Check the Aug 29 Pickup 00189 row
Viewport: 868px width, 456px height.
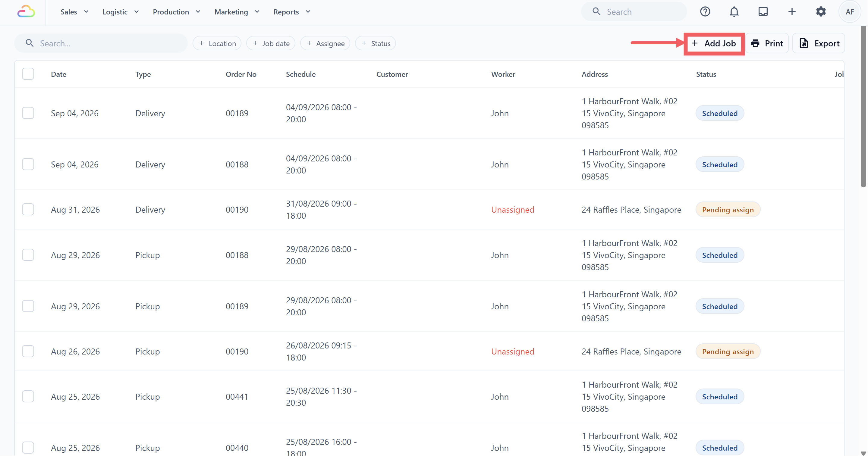pyautogui.click(x=28, y=306)
